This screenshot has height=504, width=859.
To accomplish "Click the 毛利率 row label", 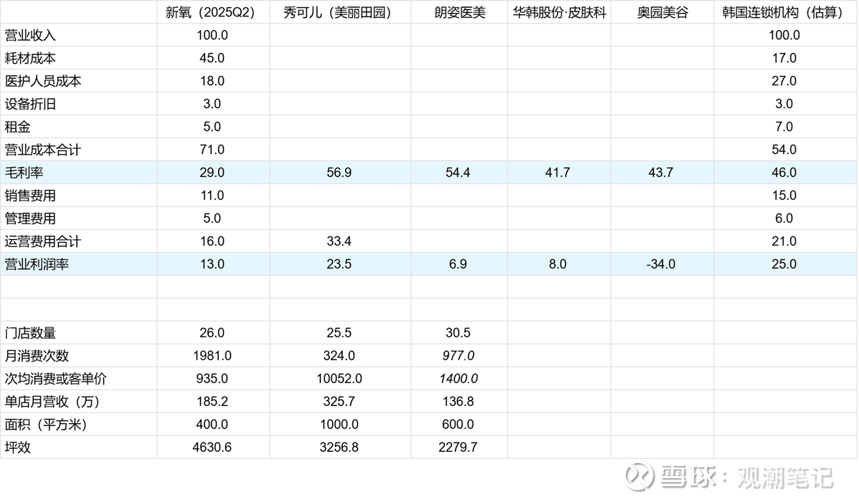I will tap(24, 173).
